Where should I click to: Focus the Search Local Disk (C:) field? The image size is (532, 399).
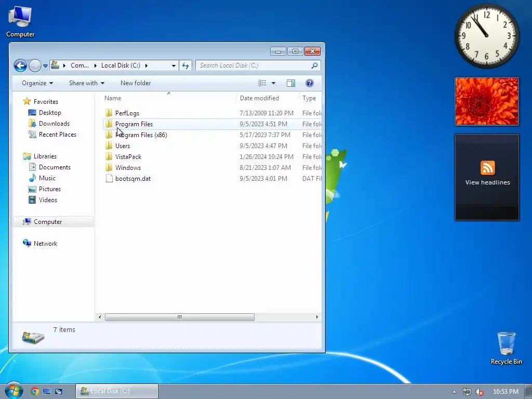tap(258, 65)
